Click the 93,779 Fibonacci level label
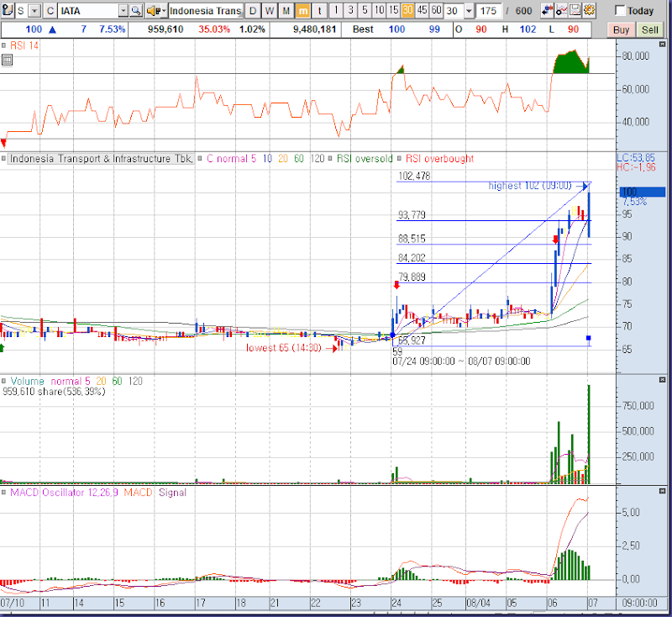Image resolution: width=672 pixels, height=617 pixels. point(412,215)
